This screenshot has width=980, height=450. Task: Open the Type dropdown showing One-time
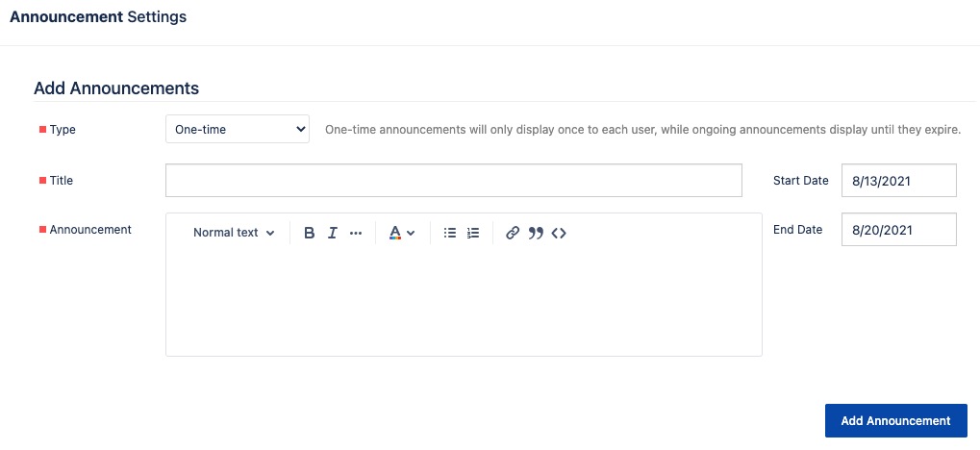[x=238, y=130]
